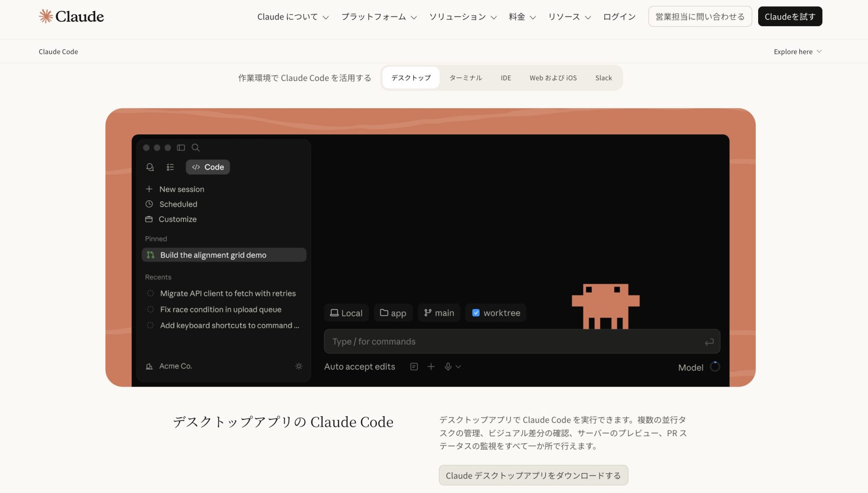Select the Local environment chip
Screen dimensions: 868x493
click(x=346, y=313)
